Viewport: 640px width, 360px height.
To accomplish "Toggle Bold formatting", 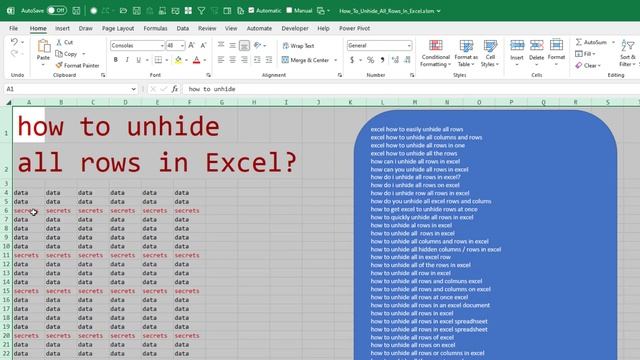I will tap(116, 60).
